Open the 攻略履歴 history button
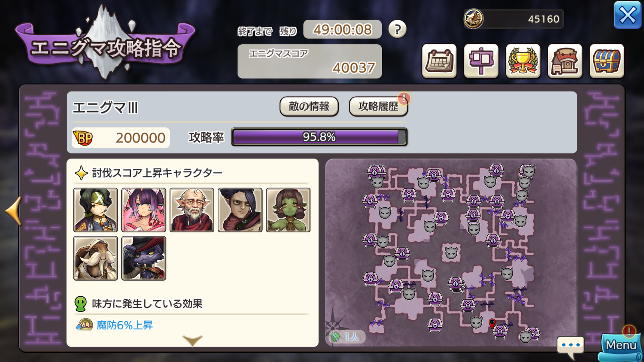Viewport: 644px width, 362px height. pos(378,106)
